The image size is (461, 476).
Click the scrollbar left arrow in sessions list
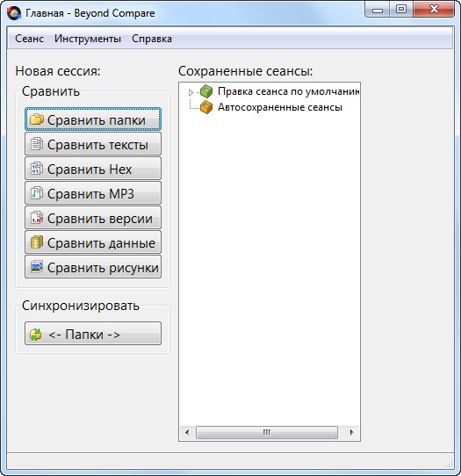coord(187,432)
